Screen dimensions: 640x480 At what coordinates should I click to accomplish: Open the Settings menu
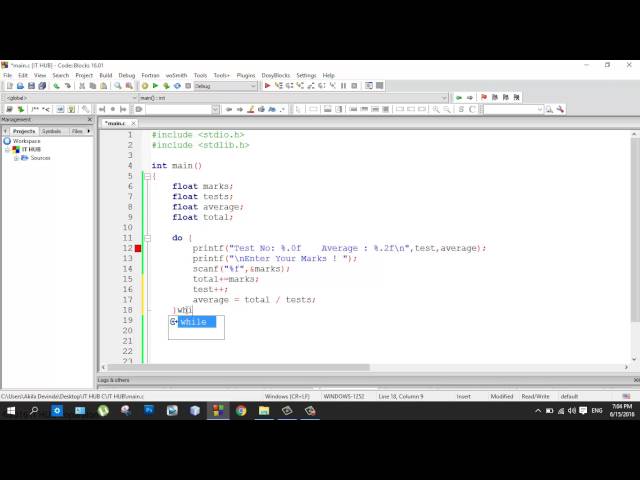[306, 75]
